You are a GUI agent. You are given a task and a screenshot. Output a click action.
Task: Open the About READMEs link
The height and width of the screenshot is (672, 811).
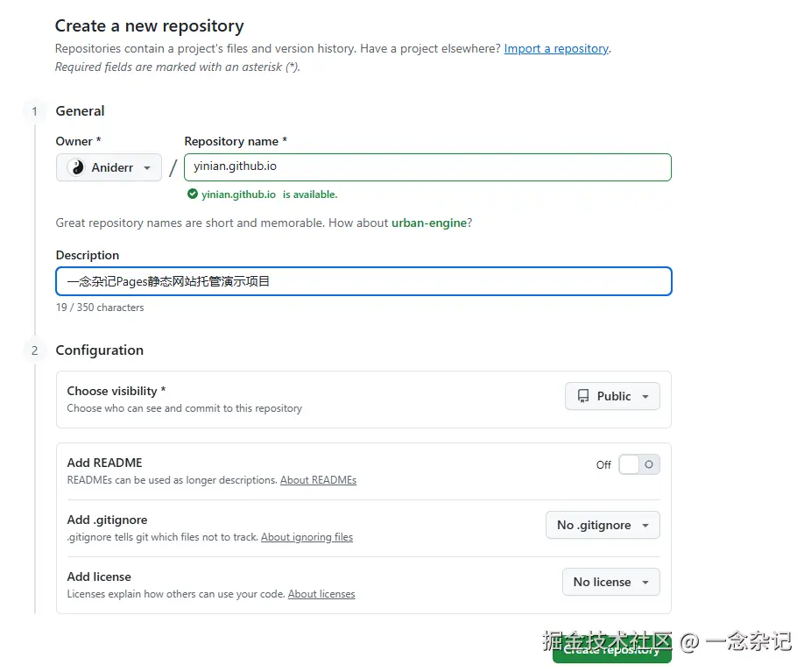[318, 480]
